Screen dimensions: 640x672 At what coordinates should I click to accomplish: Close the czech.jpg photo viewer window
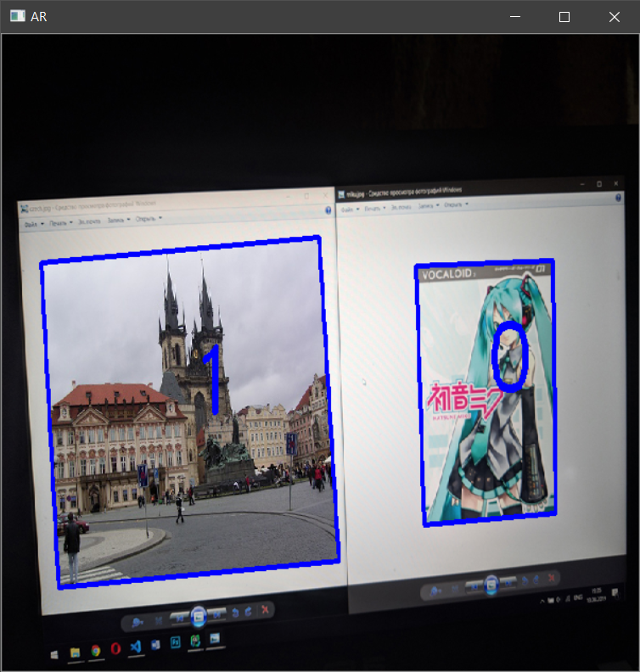click(x=325, y=195)
